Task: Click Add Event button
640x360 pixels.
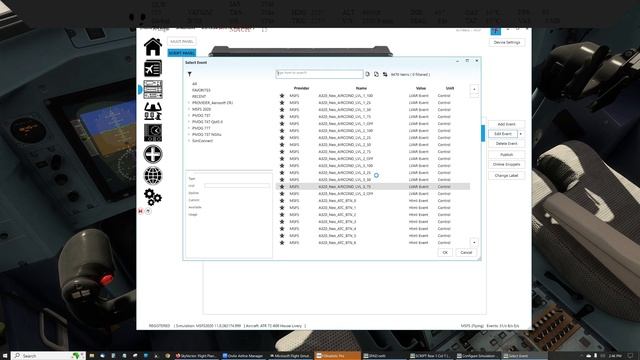Action: pyautogui.click(x=506, y=124)
